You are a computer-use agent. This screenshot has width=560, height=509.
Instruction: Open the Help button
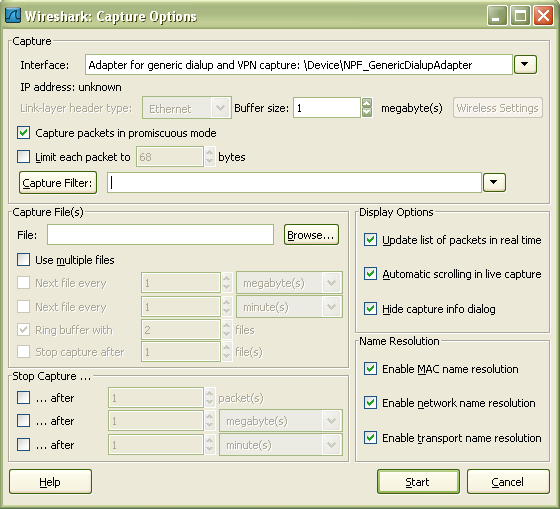point(50,481)
